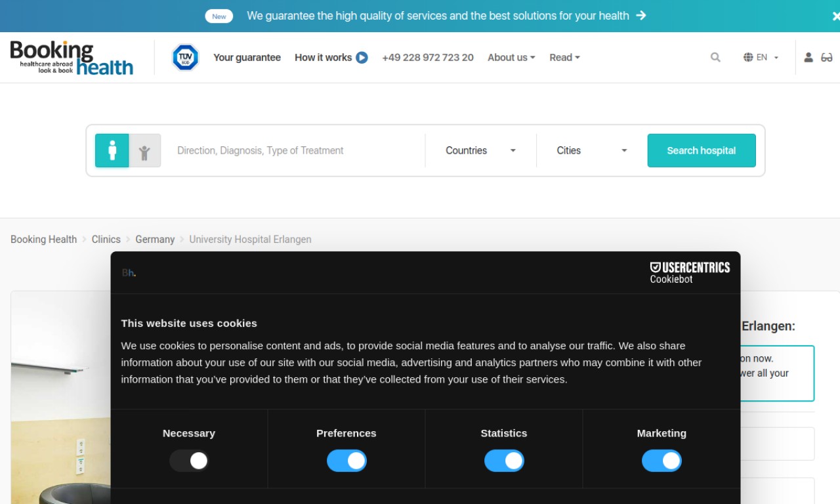Disable the Preferences cookies switch

pyautogui.click(x=346, y=461)
